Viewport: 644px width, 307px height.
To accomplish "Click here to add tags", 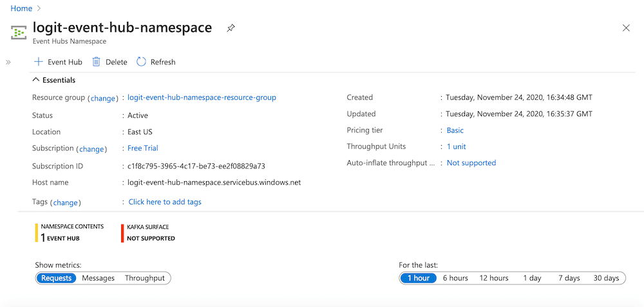I will point(165,202).
